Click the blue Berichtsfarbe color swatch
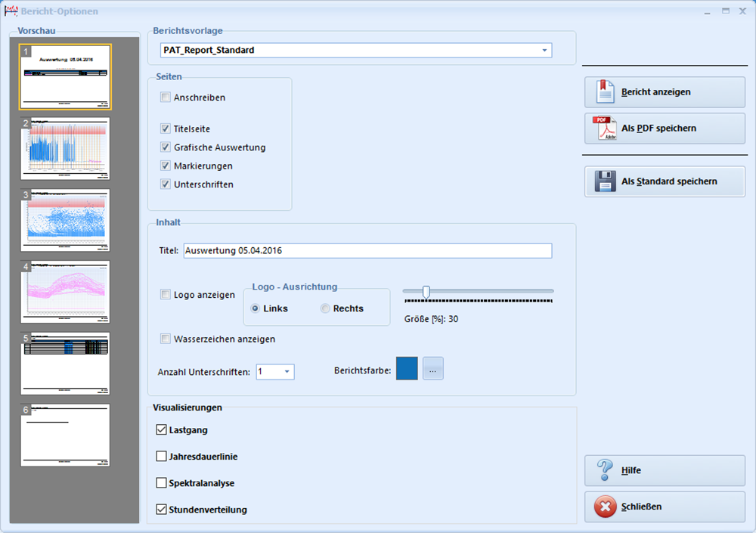Screen dimensions: 756x533 (x=407, y=369)
